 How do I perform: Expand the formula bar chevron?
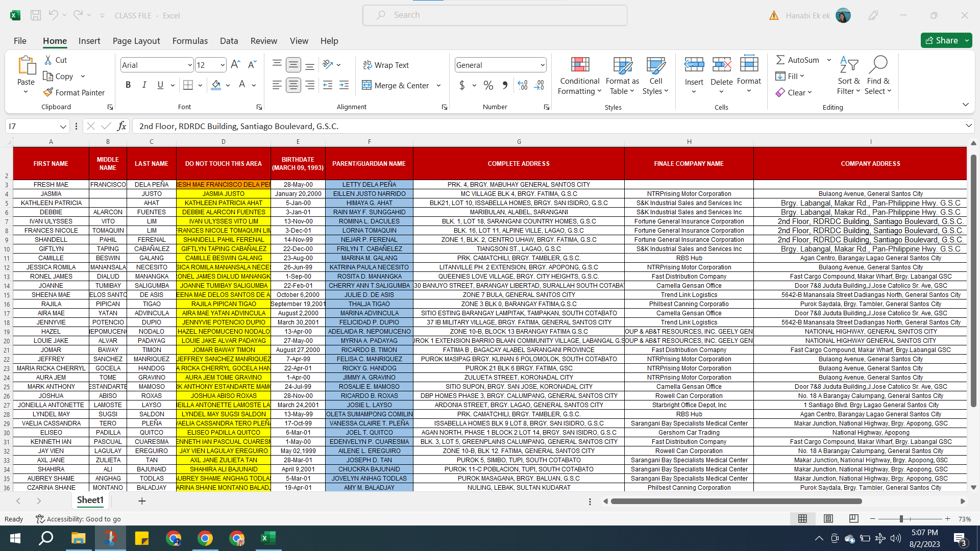(x=968, y=126)
